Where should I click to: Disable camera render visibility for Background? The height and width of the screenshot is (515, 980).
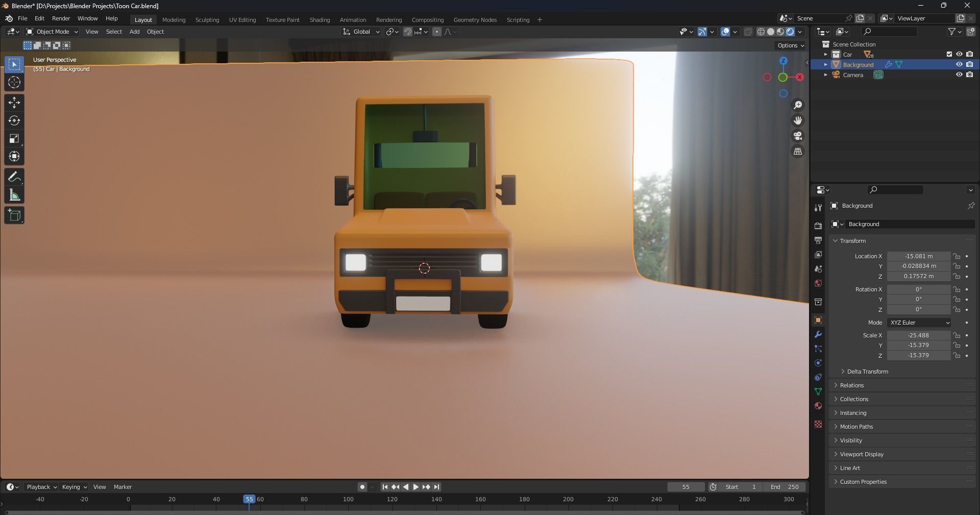pos(970,64)
